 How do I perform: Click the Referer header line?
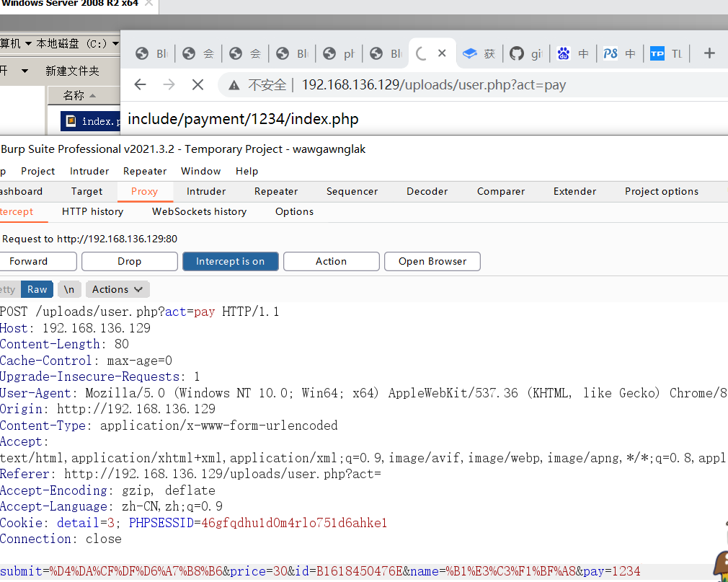click(190, 475)
